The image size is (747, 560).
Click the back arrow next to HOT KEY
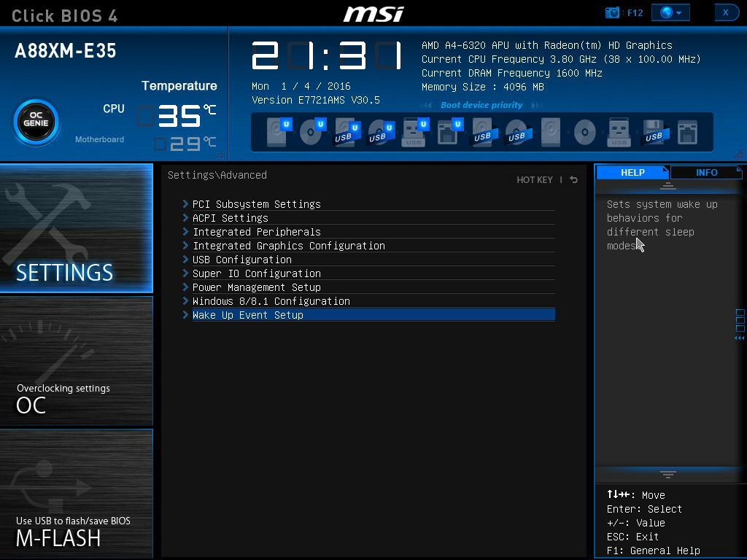[573, 180]
